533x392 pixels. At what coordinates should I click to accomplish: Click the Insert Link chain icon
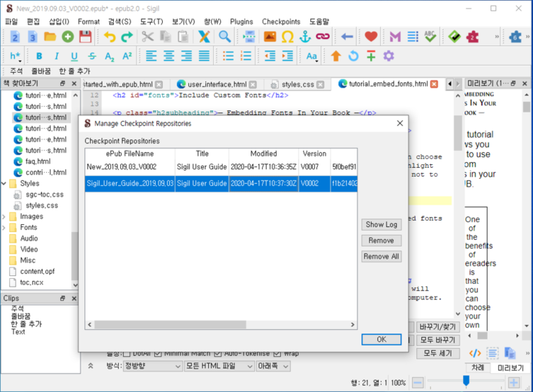coord(323,36)
